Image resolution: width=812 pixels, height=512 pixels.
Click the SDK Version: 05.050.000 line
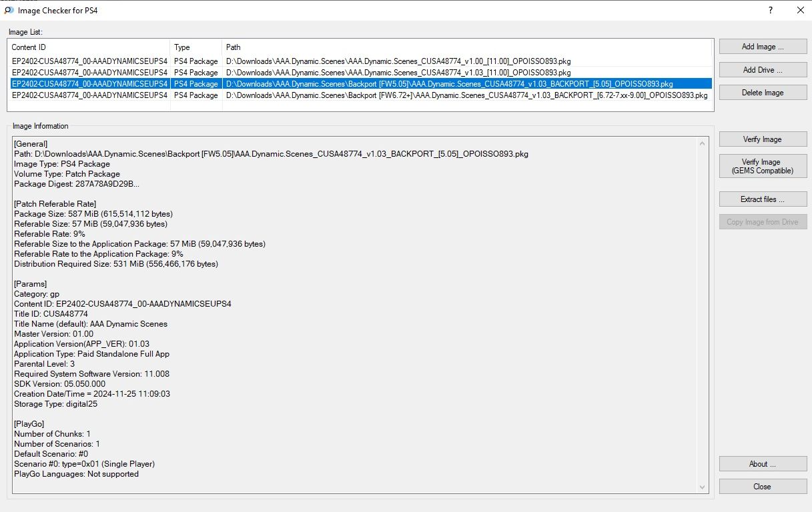60,384
